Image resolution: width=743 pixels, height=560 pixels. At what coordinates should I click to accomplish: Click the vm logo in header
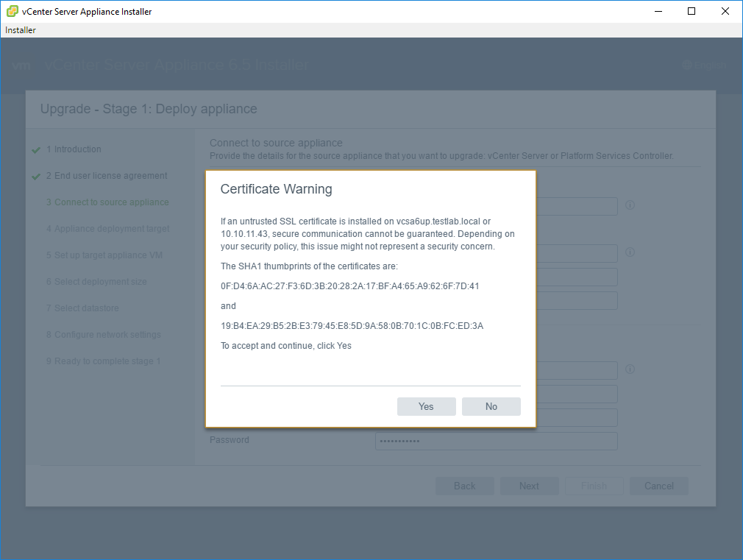click(21, 65)
